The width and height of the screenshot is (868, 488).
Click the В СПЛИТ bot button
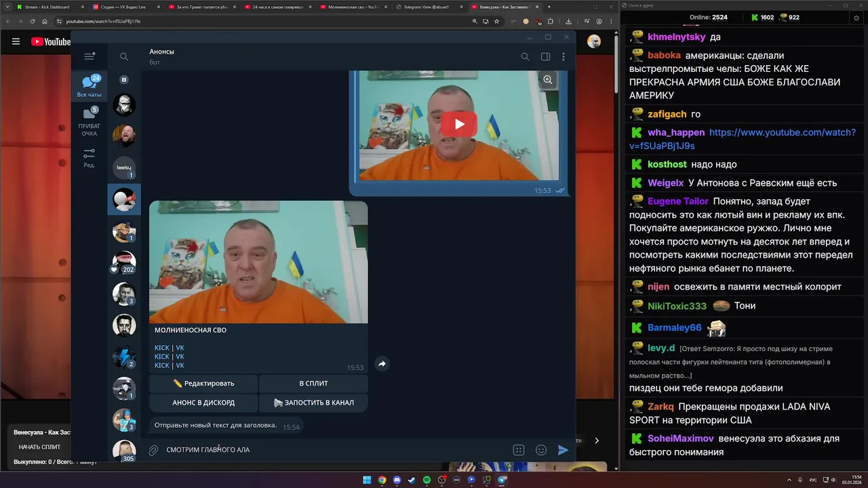coord(313,384)
